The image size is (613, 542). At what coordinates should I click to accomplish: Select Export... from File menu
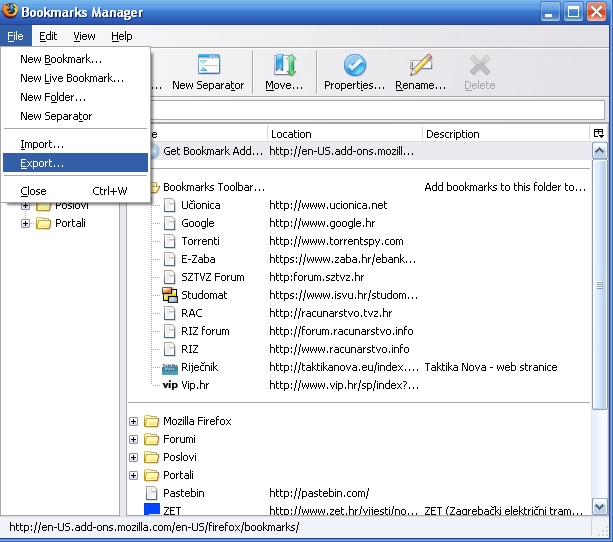tap(75, 163)
